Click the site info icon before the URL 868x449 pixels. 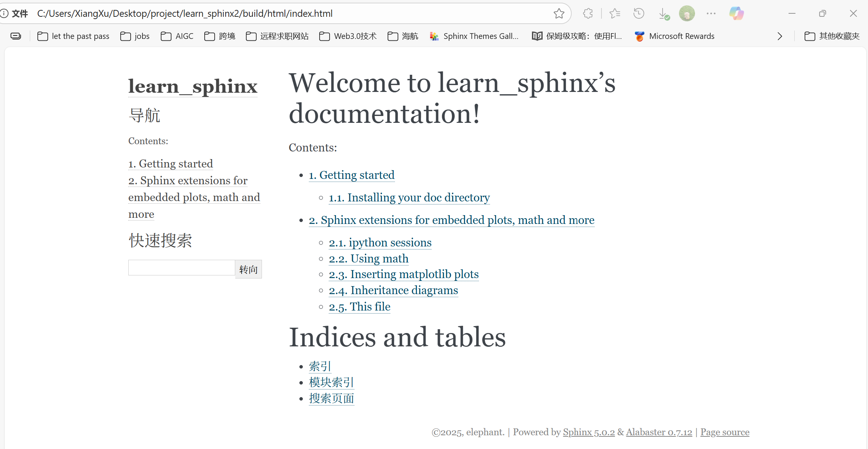tap(4, 14)
